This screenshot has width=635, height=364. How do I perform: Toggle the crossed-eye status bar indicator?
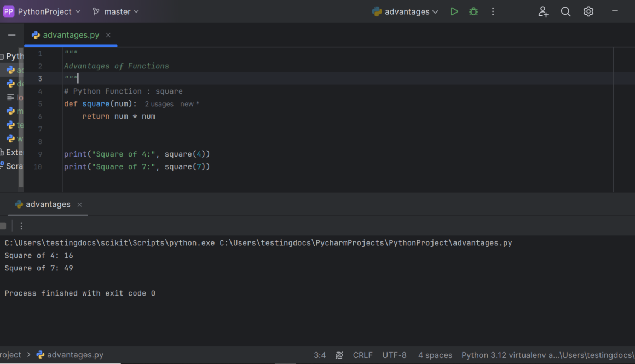coord(339,355)
